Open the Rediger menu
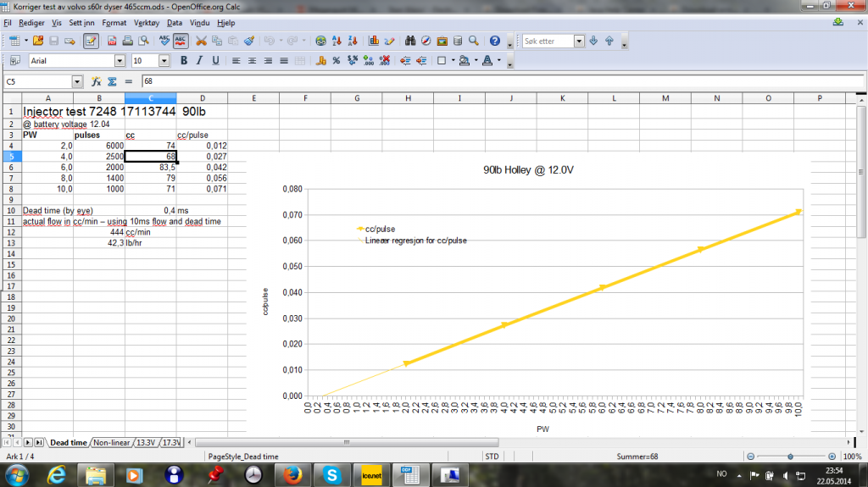 (x=31, y=23)
